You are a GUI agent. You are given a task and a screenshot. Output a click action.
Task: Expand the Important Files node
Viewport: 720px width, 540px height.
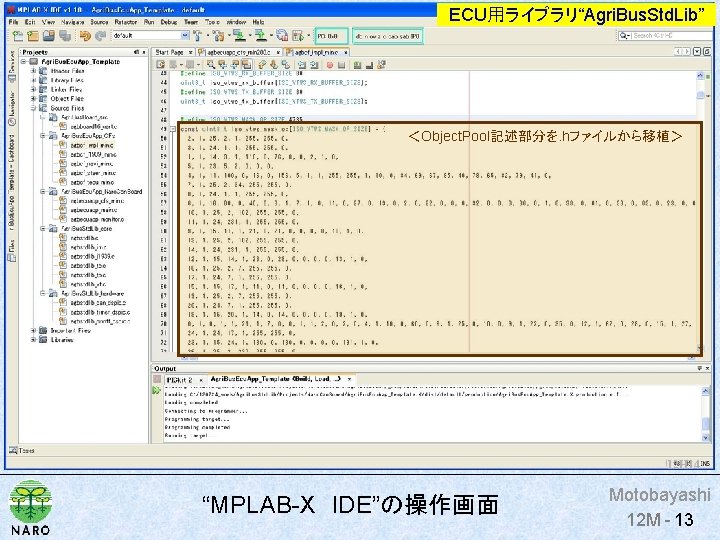(33, 331)
